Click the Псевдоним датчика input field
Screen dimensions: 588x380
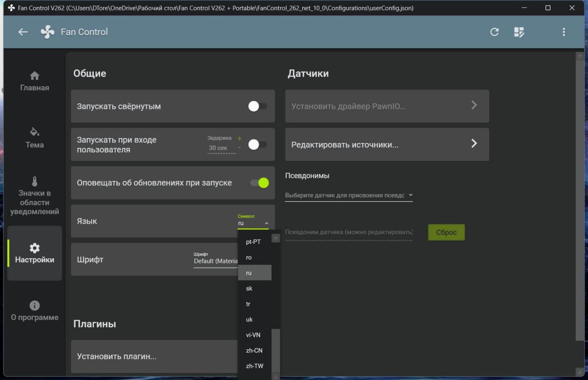point(349,233)
